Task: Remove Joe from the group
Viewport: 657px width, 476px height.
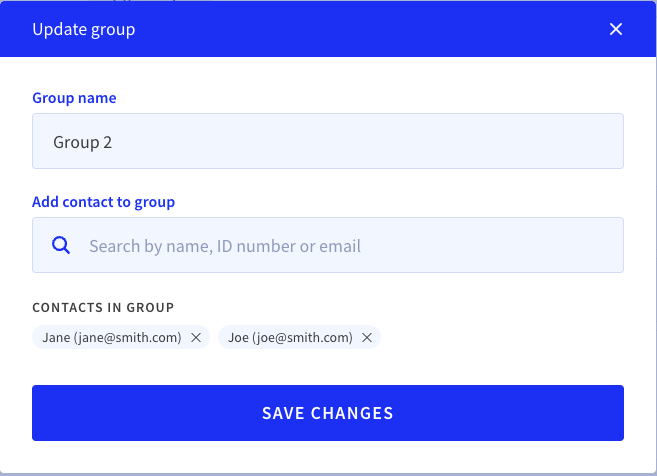Action: coord(367,337)
